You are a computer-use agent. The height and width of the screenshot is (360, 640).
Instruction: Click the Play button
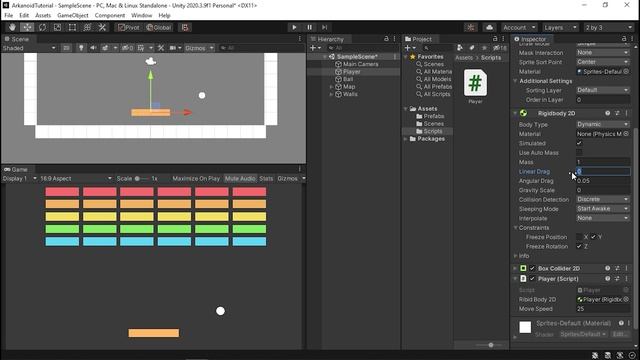(x=294, y=27)
